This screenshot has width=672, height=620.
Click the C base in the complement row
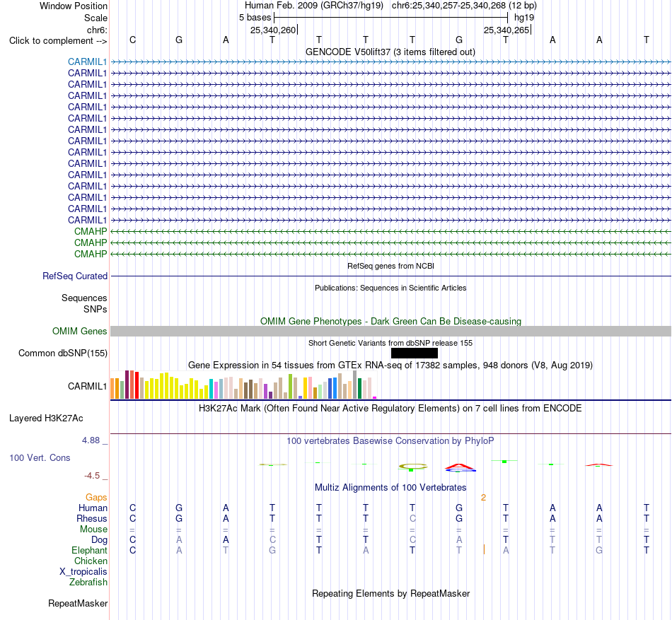[132, 40]
